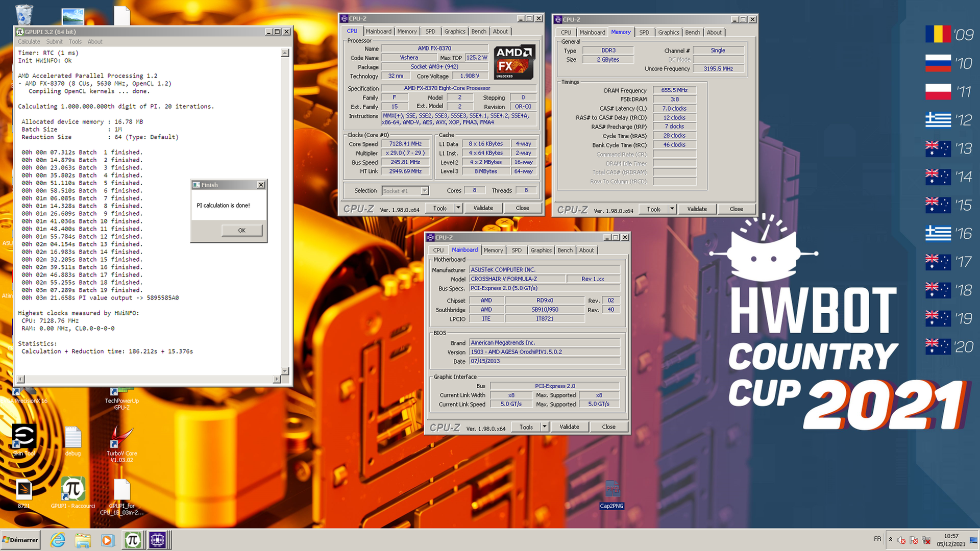Open the About menu in GPUPI
The height and width of the screenshot is (551, 980).
pos(95,42)
